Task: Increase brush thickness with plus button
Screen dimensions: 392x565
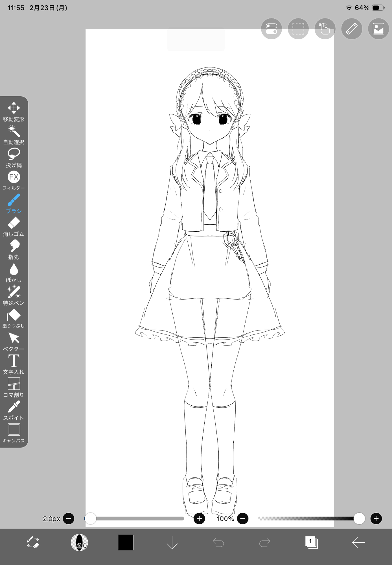Action: pos(199,518)
